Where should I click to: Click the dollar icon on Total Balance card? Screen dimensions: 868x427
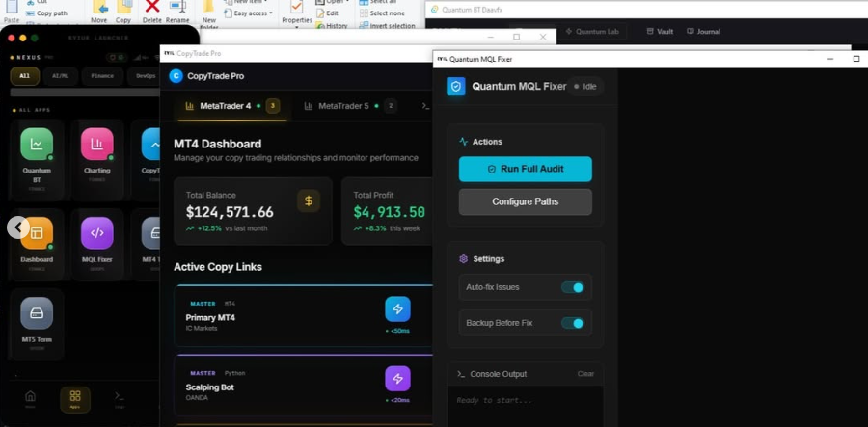coord(309,200)
